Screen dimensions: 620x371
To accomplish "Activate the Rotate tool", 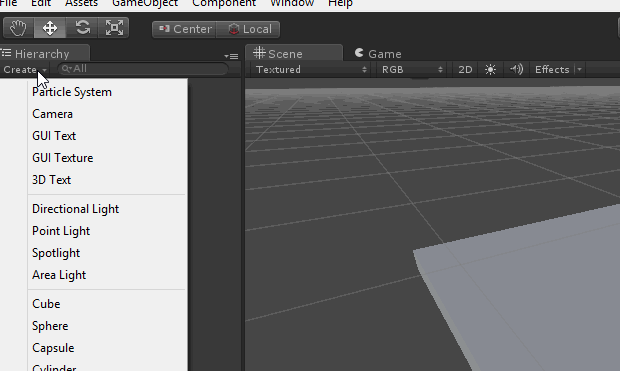I will pos(82,28).
